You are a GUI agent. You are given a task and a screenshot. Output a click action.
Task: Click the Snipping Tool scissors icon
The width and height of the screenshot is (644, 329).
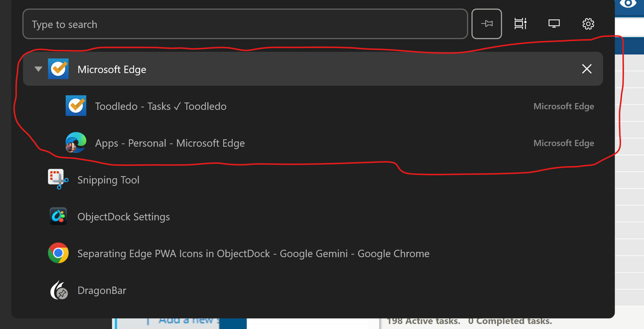click(x=58, y=179)
